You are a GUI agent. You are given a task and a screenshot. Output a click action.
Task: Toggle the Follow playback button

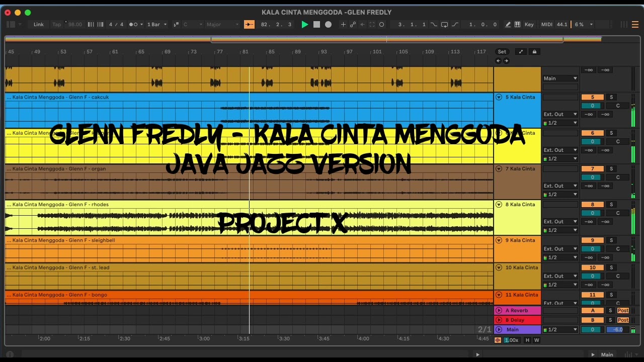point(249,24)
